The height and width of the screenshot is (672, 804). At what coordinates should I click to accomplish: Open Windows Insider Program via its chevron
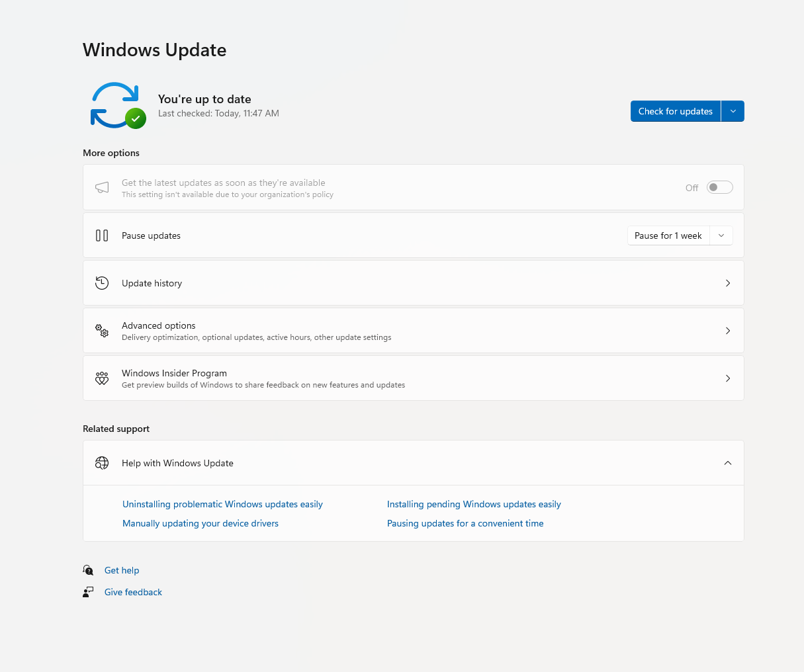728,378
